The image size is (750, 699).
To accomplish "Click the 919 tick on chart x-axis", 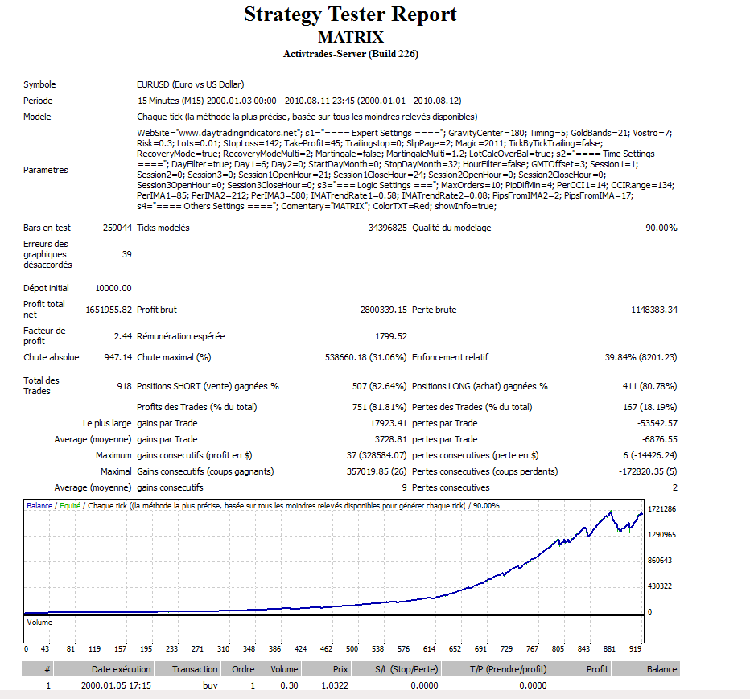I will click(635, 649).
